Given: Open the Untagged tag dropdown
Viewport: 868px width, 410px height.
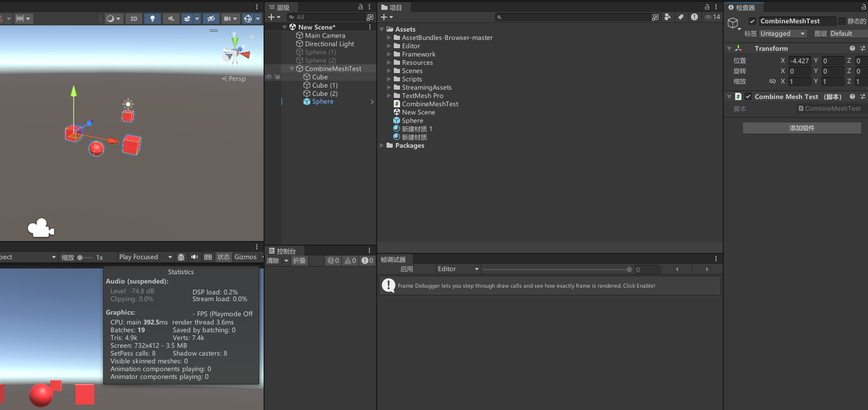Looking at the screenshot, I should pyautogui.click(x=782, y=34).
